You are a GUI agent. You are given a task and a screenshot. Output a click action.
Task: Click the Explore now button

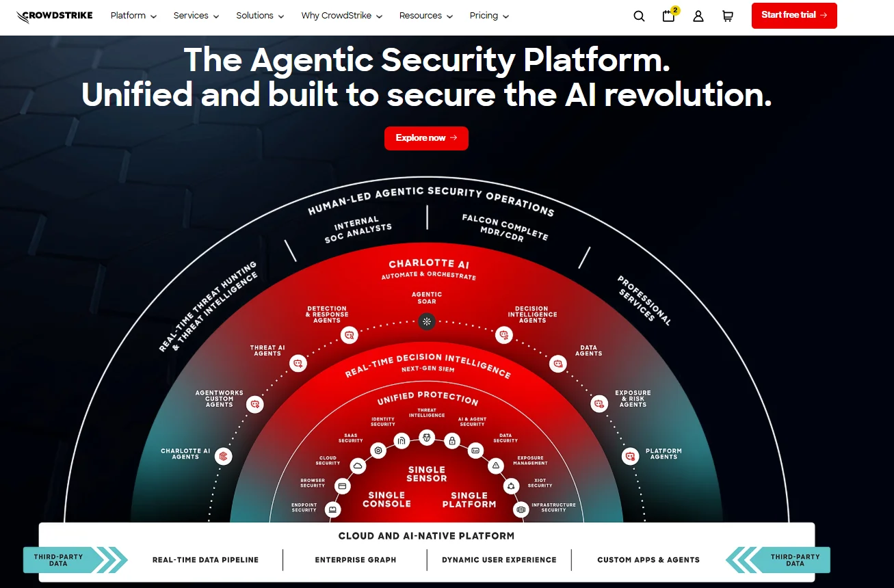coord(426,138)
